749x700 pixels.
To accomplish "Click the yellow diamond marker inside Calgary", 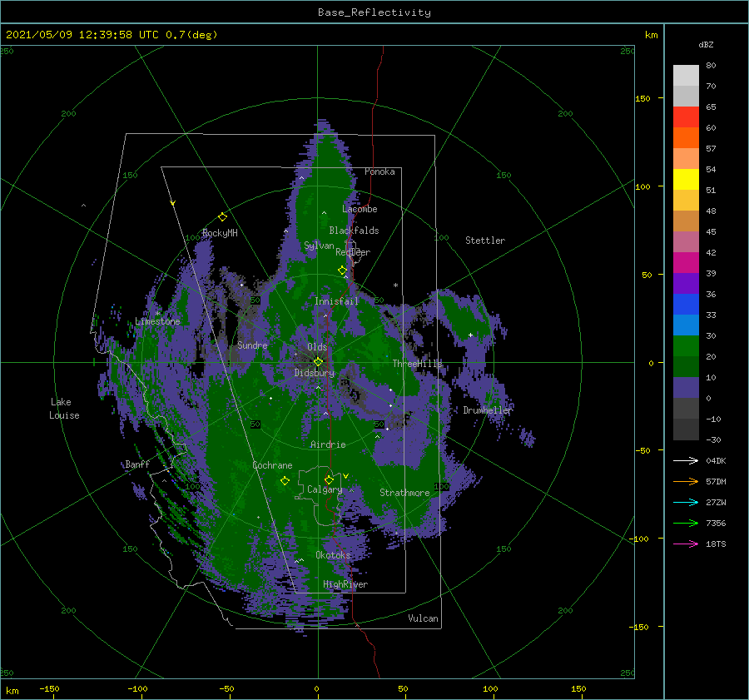I will (329, 479).
